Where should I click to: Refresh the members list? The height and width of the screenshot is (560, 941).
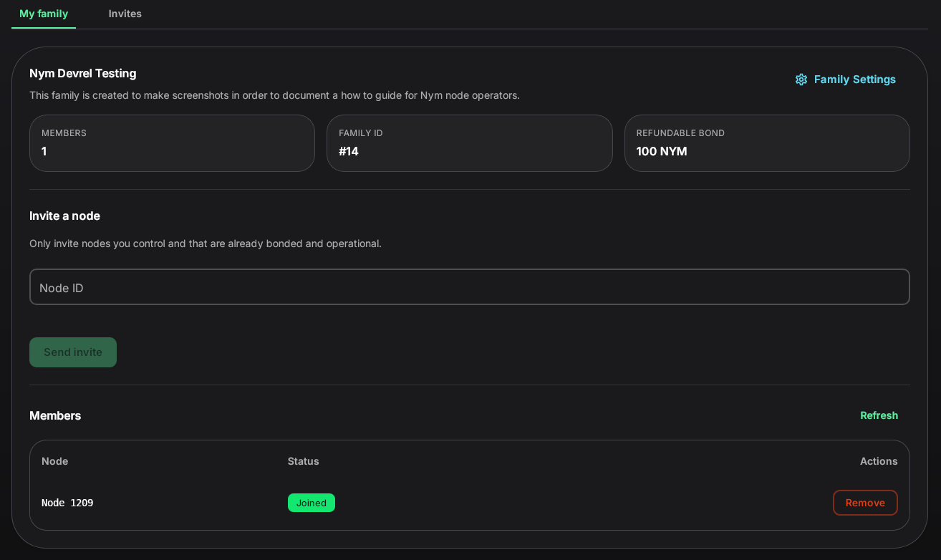click(879, 415)
